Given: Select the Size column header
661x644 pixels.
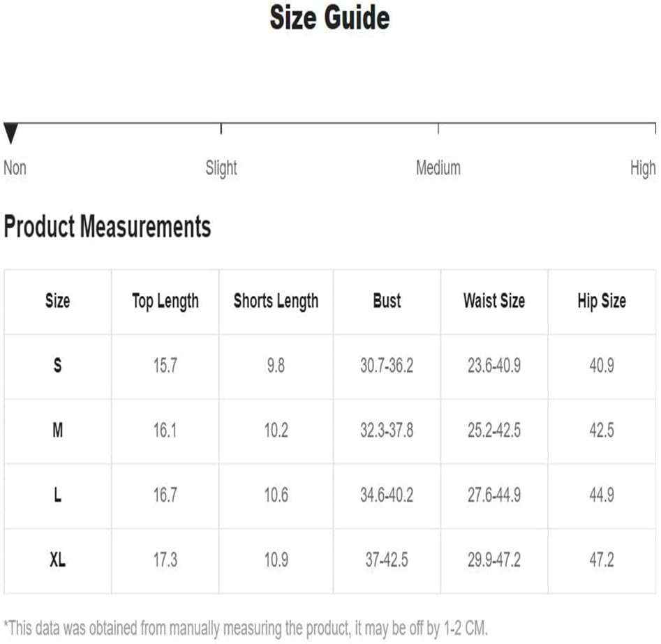Looking at the screenshot, I should pos(58,301).
